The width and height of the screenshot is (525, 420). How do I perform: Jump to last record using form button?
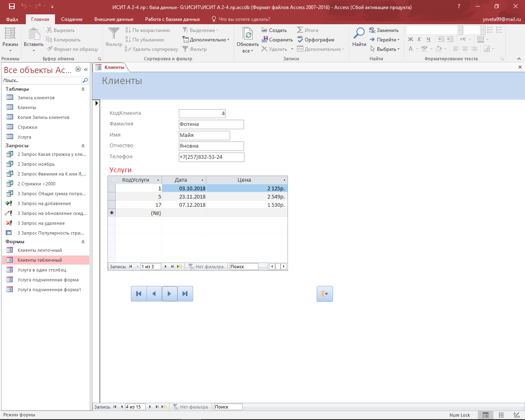185,294
